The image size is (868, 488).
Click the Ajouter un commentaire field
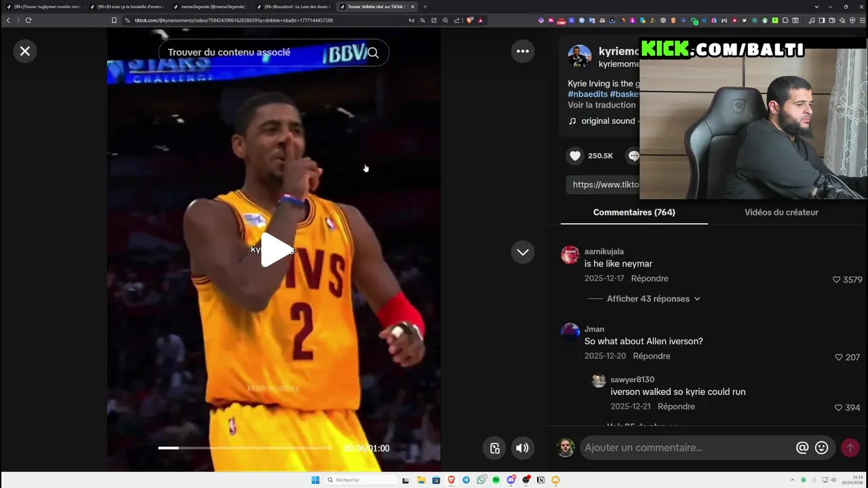(686, 448)
